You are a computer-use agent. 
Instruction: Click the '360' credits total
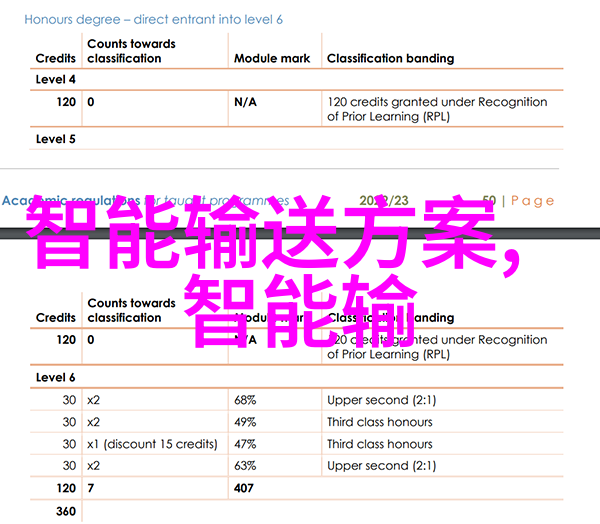[66, 511]
